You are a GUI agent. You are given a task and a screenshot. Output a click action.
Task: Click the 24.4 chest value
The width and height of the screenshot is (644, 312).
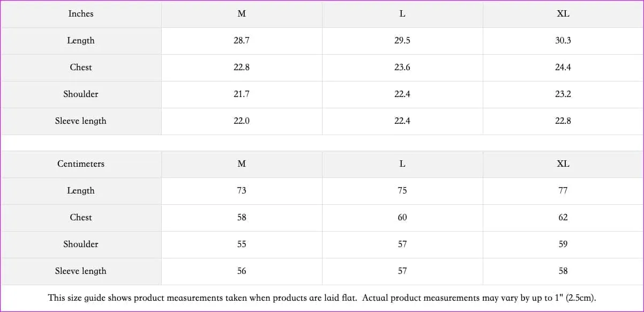[x=563, y=68]
